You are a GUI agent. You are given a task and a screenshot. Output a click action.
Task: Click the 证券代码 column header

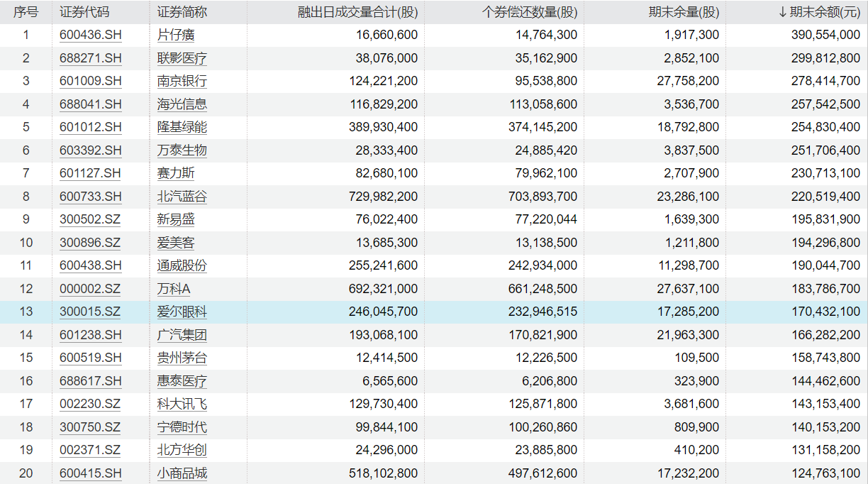[x=84, y=12]
